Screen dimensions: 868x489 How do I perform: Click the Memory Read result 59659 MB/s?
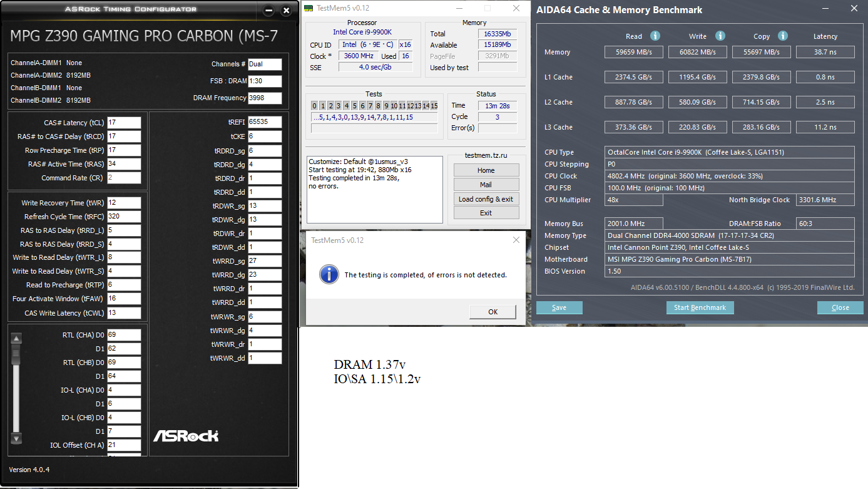click(x=633, y=52)
